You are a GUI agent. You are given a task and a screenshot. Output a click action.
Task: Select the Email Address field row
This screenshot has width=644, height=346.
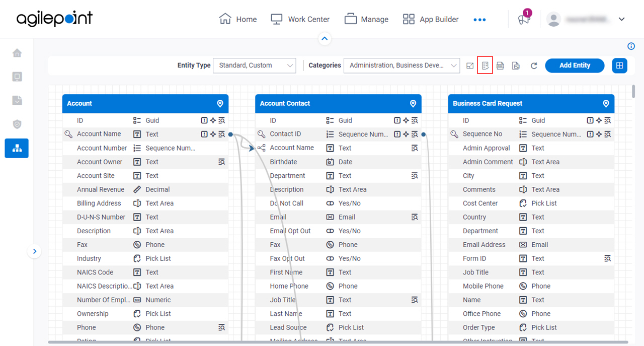(531, 245)
